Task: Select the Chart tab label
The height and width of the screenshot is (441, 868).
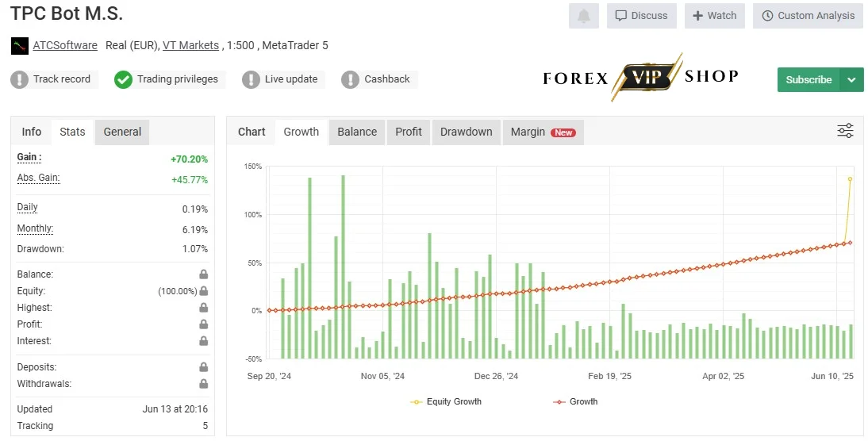Action: [252, 132]
